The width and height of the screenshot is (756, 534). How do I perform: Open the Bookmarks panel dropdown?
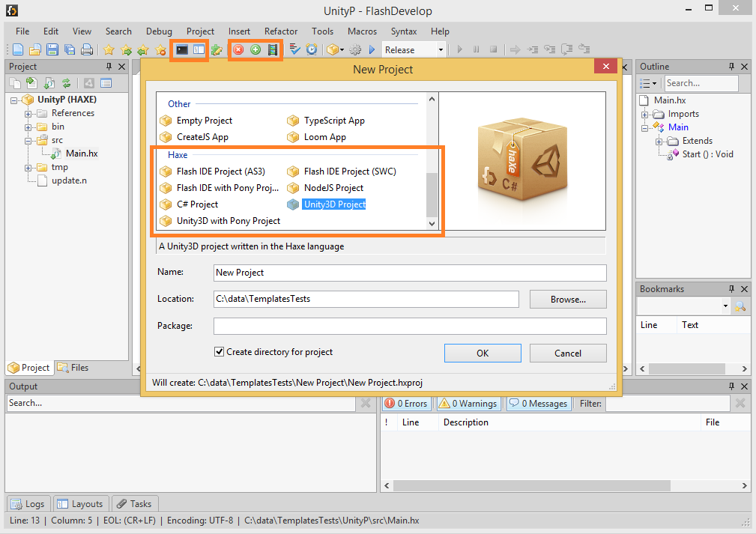(x=725, y=306)
